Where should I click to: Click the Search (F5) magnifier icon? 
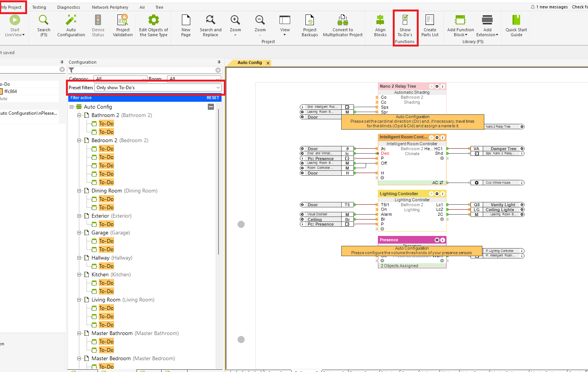click(43, 20)
